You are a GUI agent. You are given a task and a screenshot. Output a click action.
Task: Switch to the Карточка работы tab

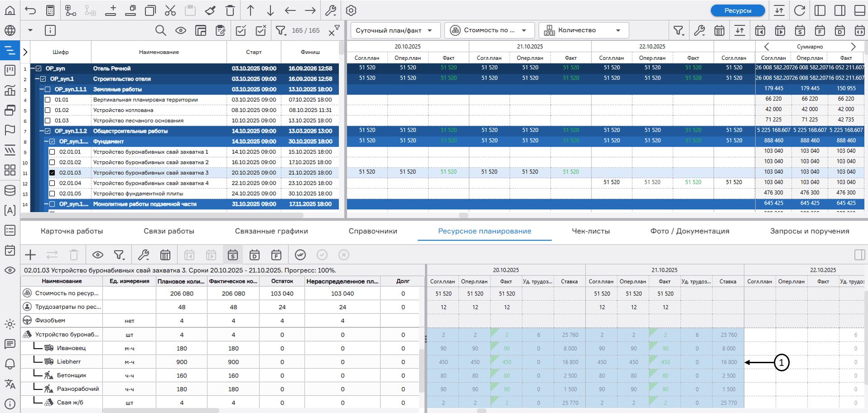point(72,231)
